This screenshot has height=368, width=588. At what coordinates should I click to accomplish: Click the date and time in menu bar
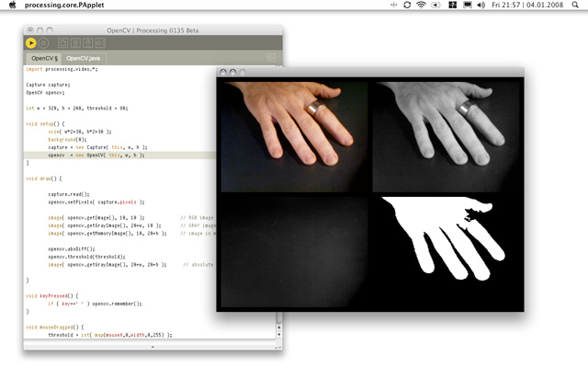[x=527, y=5]
